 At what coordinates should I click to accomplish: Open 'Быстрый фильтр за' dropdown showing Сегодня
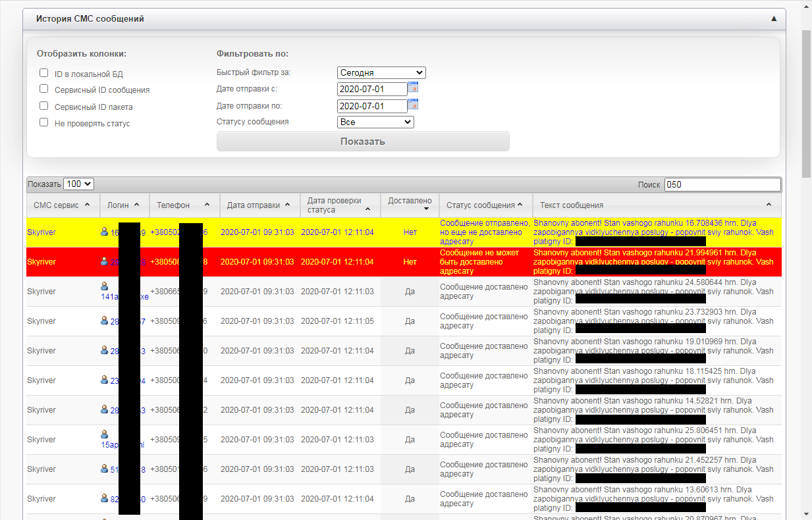pos(381,73)
